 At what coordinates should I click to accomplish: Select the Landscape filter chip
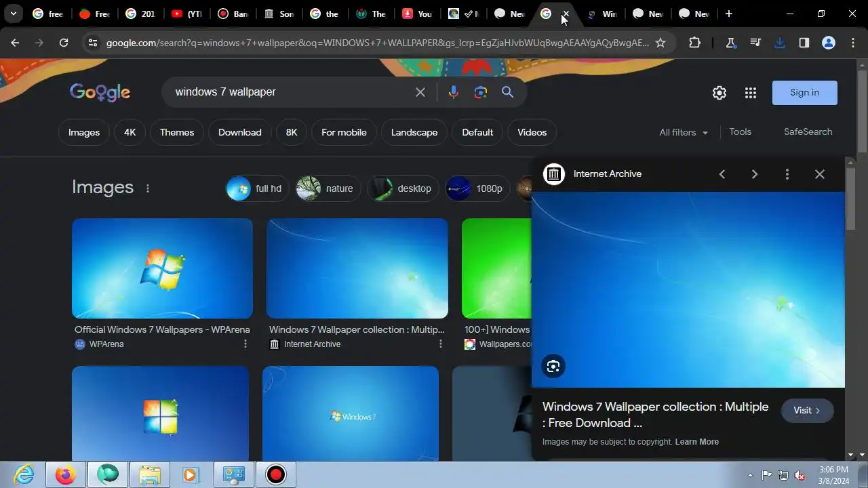[414, 132]
